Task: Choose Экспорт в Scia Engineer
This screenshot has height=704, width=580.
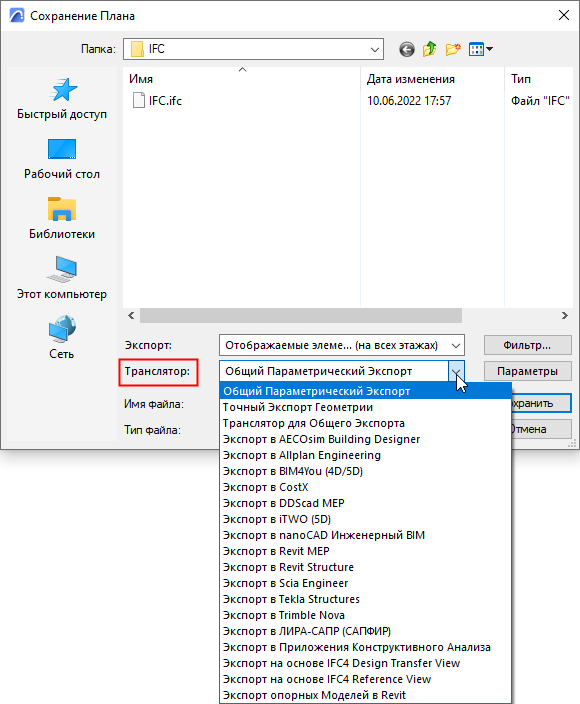Action: (x=365, y=583)
